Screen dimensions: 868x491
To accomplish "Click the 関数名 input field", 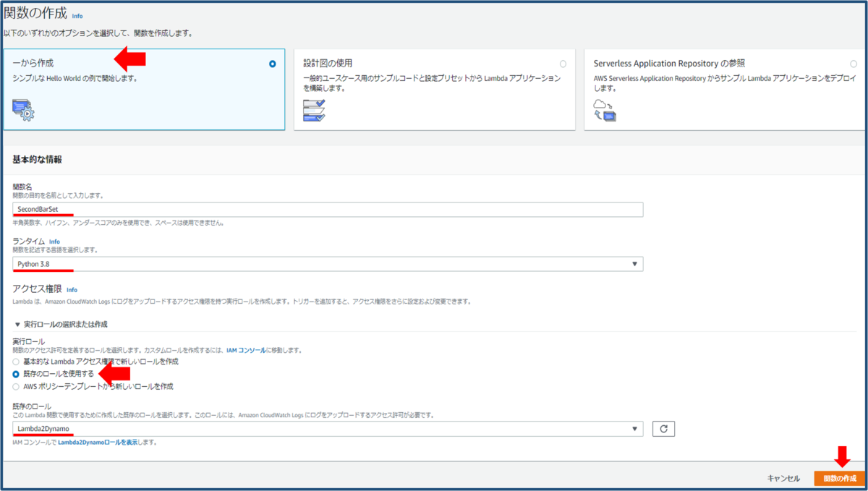I will [328, 209].
